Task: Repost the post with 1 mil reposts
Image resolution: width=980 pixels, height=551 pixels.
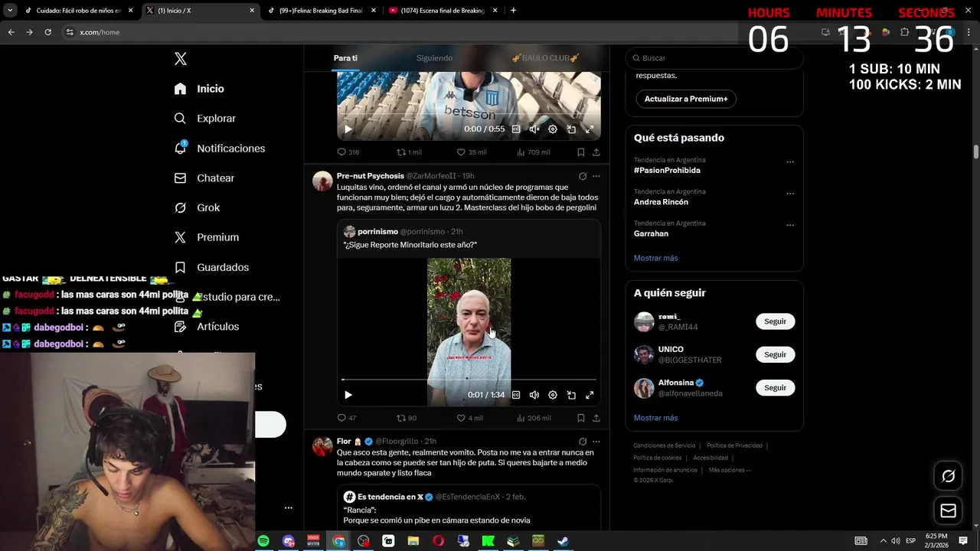Action: 409,152
